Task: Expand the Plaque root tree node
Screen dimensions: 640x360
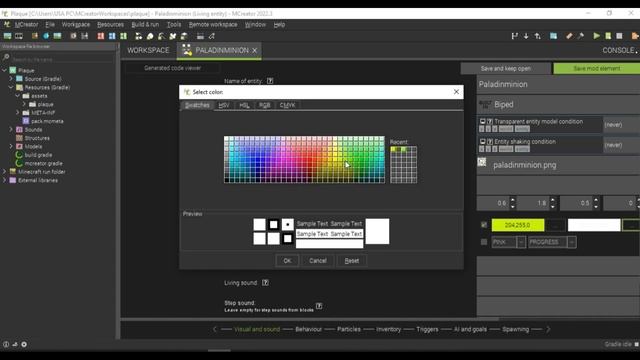Action: (x=4, y=70)
